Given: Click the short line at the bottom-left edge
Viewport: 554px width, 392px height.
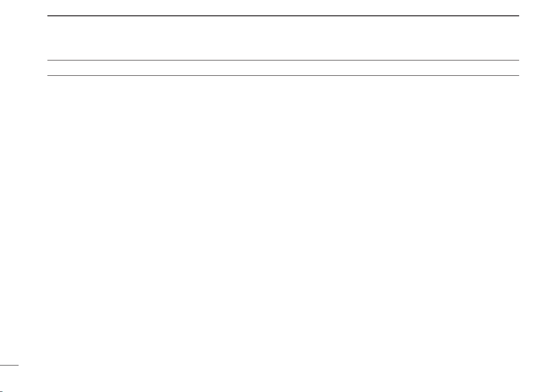Looking at the screenshot, I should [x=9, y=365].
